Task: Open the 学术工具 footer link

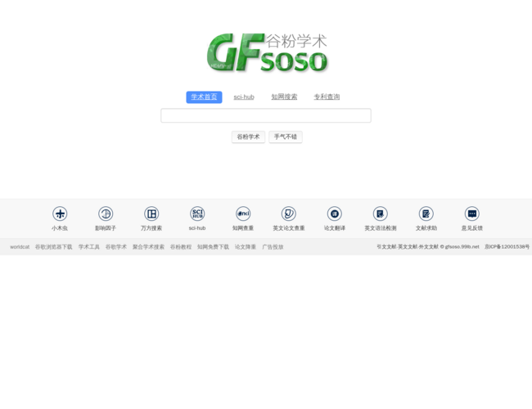Action: (x=89, y=247)
